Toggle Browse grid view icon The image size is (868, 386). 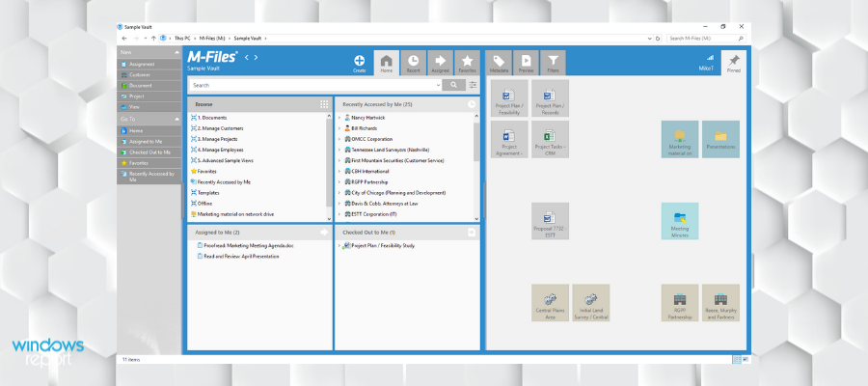click(324, 104)
